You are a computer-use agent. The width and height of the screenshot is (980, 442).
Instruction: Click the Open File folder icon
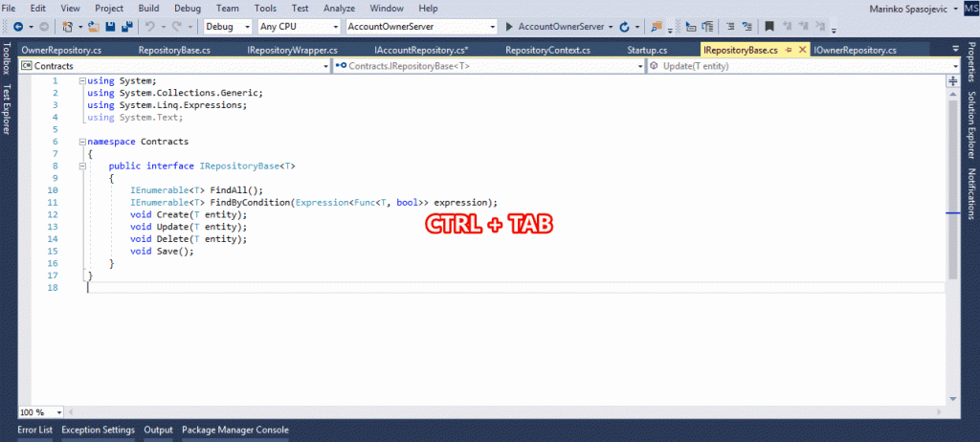coord(95,27)
